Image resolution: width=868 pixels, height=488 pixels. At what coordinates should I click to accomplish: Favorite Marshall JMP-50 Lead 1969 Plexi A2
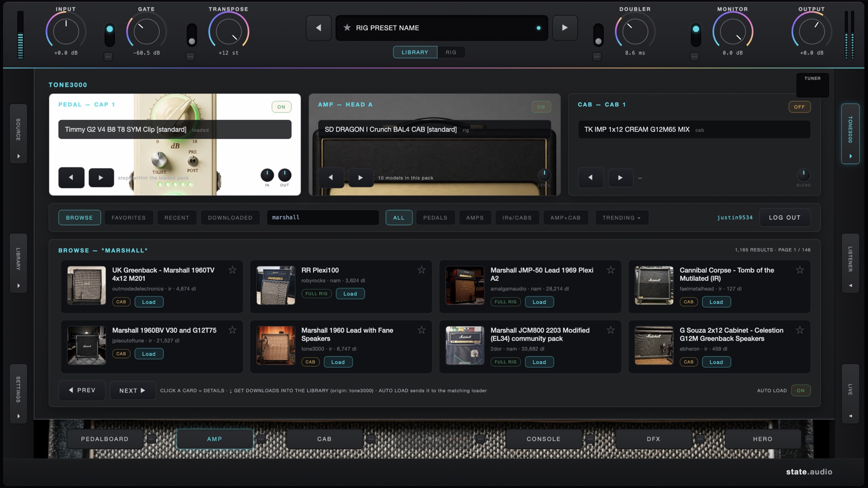610,270
